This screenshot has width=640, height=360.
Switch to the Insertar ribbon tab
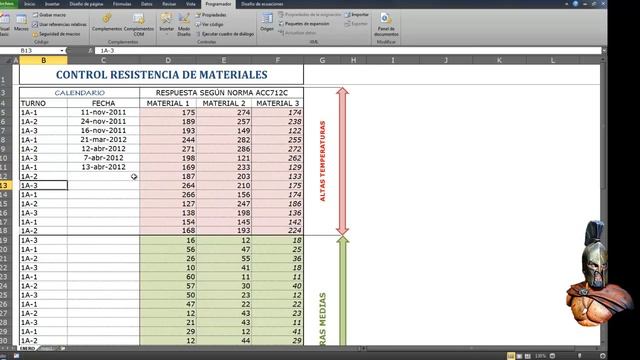click(52, 4)
